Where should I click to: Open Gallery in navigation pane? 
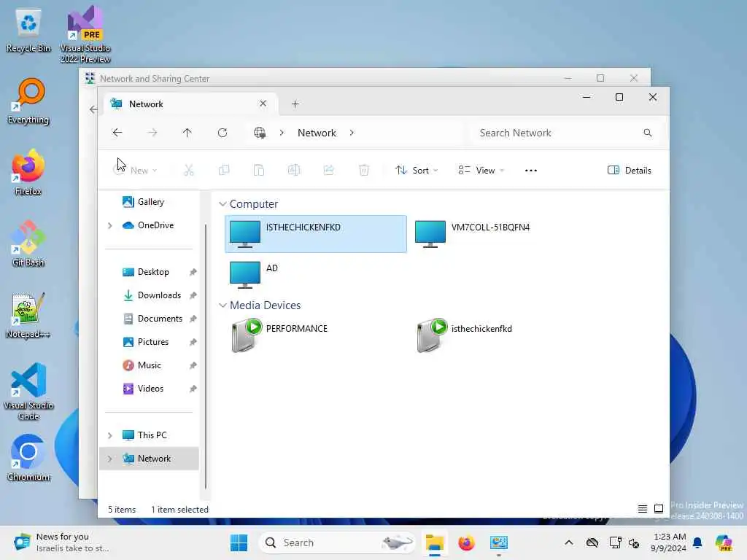(x=149, y=202)
